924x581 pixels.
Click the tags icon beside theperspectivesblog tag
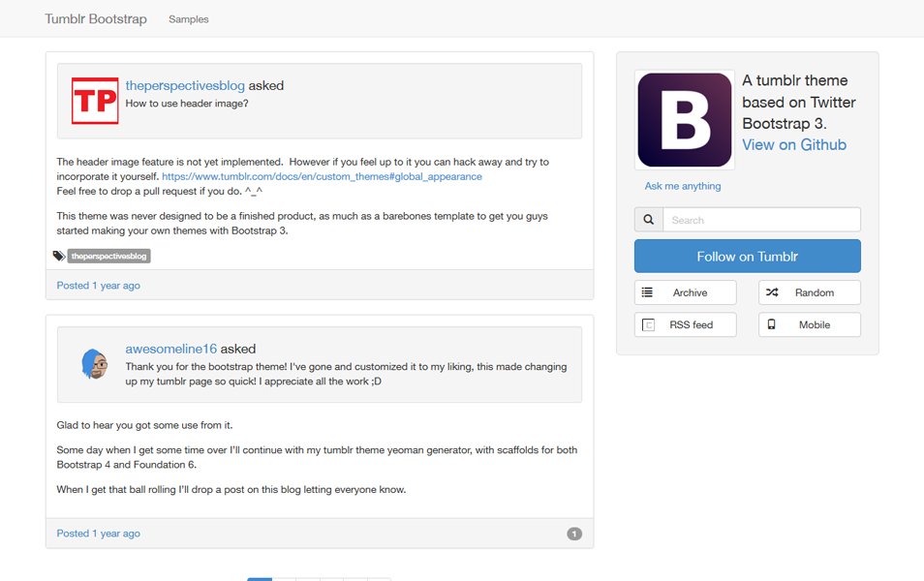click(x=59, y=256)
